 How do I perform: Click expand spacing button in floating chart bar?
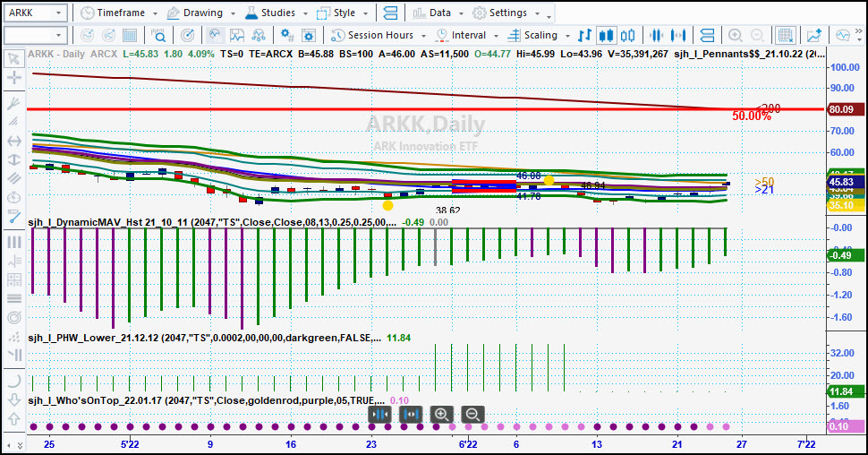pyautogui.click(x=411, y=414)
